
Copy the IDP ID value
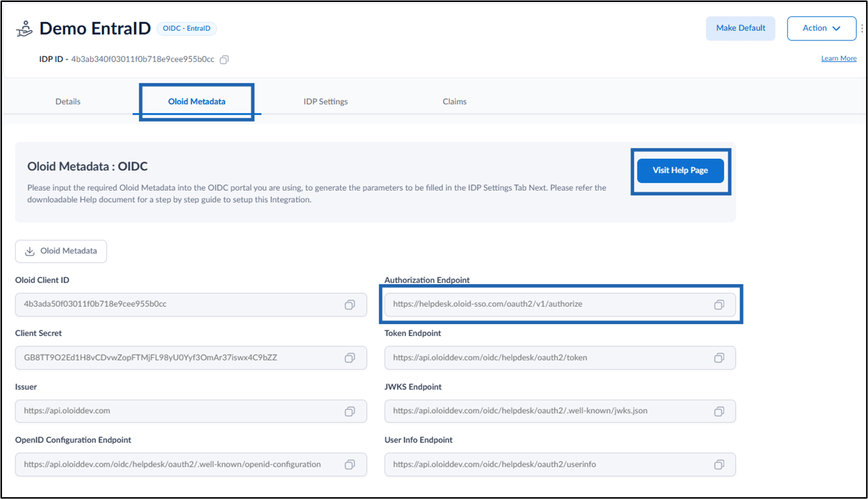click(224, 59)
